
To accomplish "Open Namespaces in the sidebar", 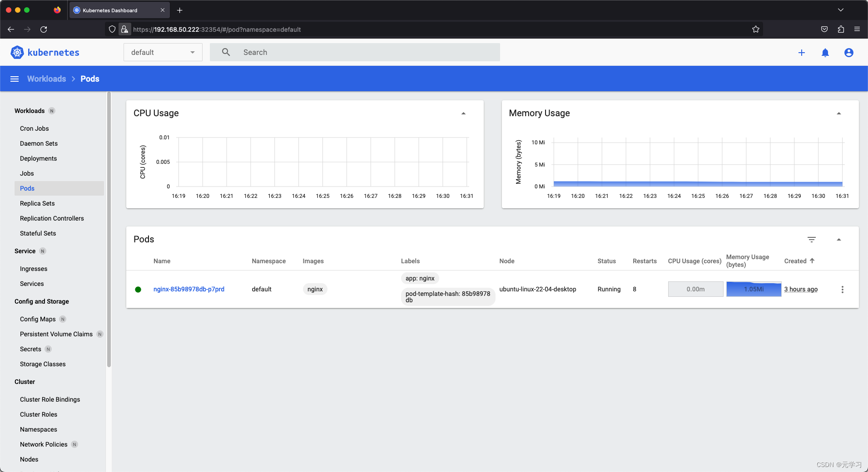I will click(39, 429).
